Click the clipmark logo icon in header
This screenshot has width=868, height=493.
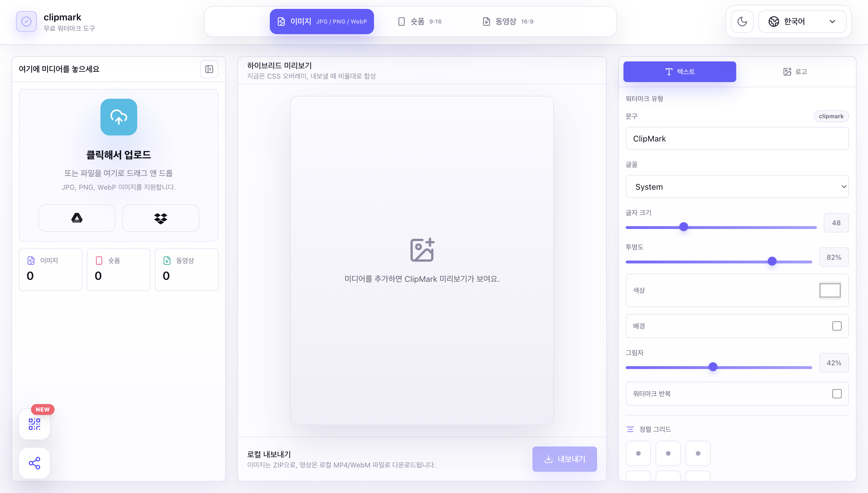(x=26, y=22)
